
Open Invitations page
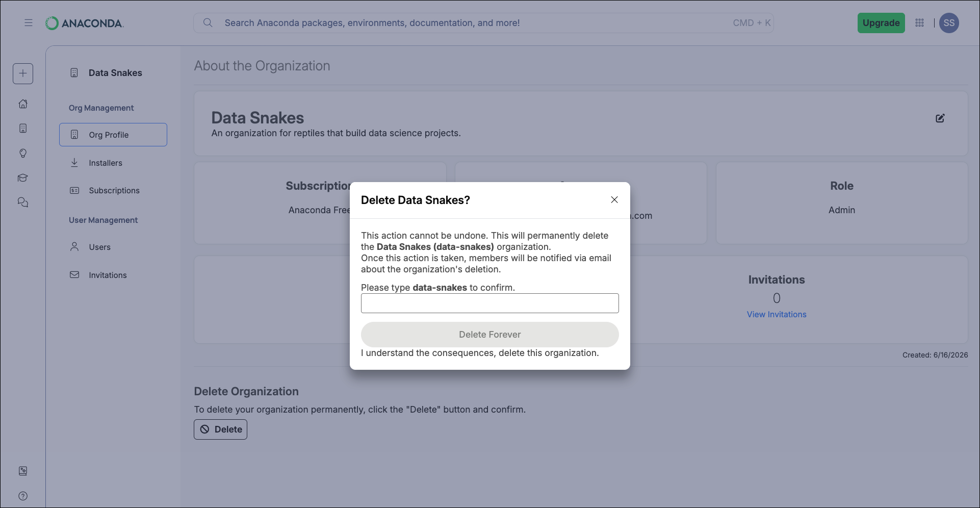coord(108,275)
